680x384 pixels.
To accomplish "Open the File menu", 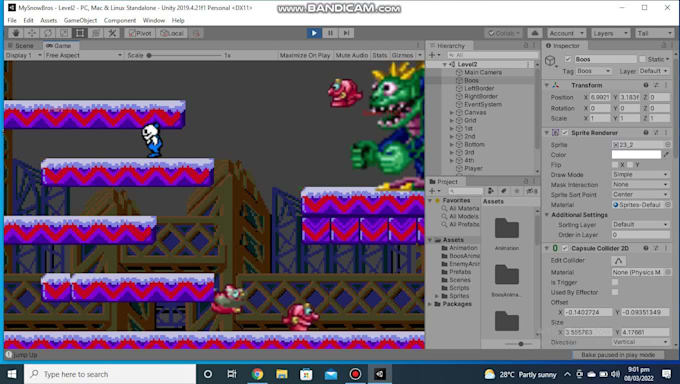I will click(12, 20).
